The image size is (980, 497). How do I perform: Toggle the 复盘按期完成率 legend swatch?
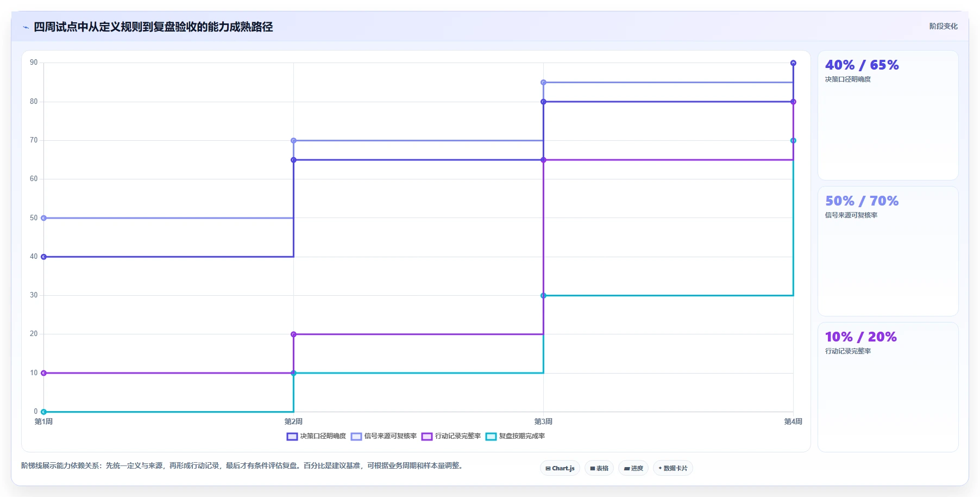pyautogui.click(x=491, y=437)
